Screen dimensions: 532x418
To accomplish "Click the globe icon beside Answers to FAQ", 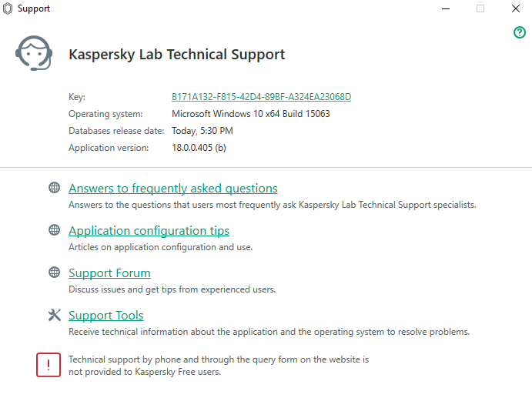I will (55, 188).
